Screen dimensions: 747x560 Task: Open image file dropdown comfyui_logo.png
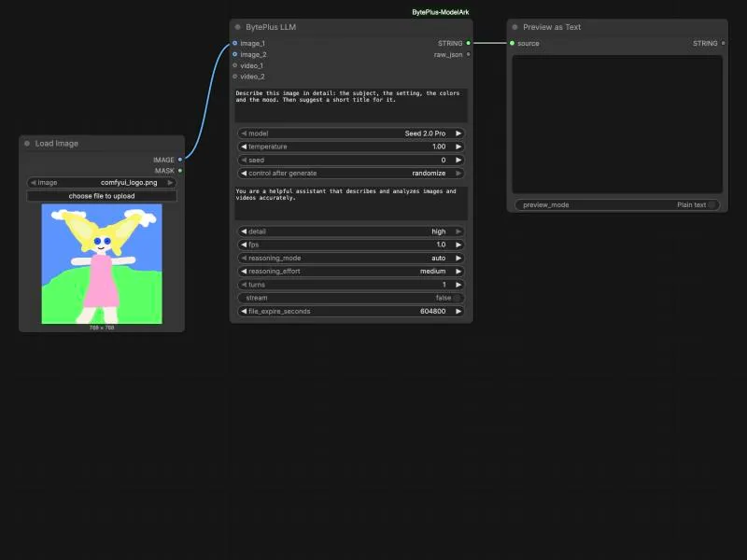click(102, 182)
